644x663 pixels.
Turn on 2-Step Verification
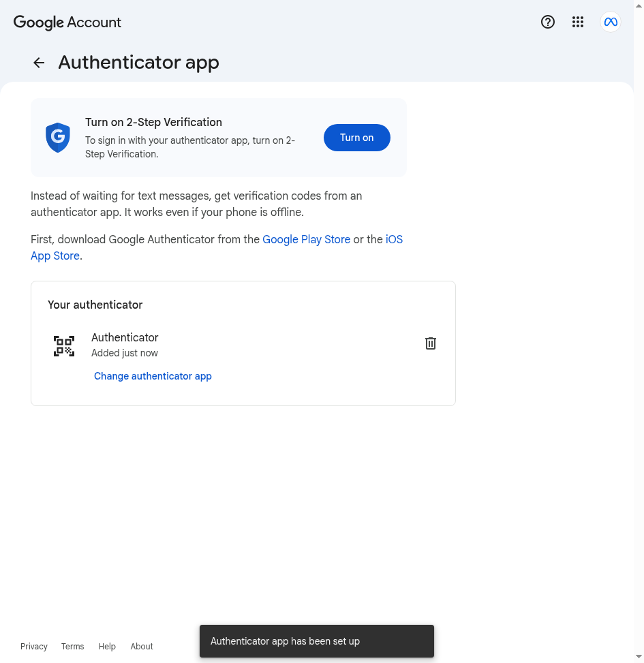click(x=357, y=138)
